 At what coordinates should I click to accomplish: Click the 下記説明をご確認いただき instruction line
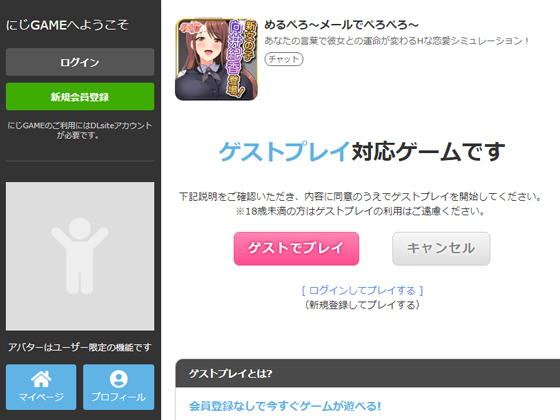360,196
